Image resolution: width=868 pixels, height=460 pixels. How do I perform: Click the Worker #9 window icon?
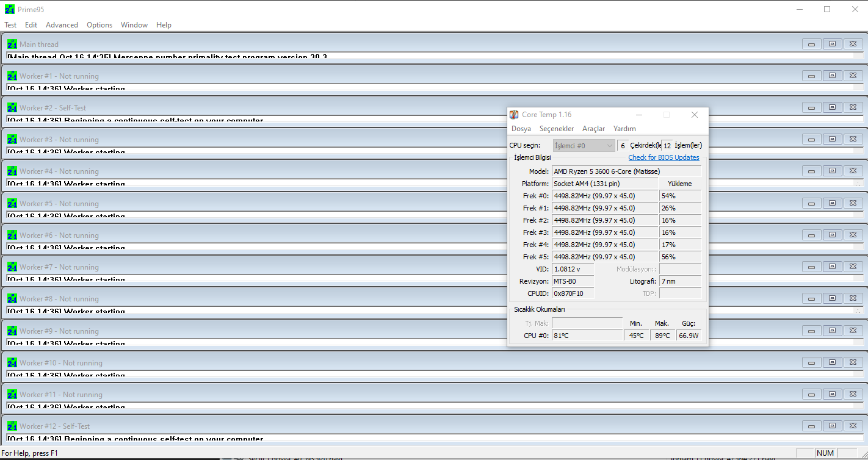click(x=12, y=331)
